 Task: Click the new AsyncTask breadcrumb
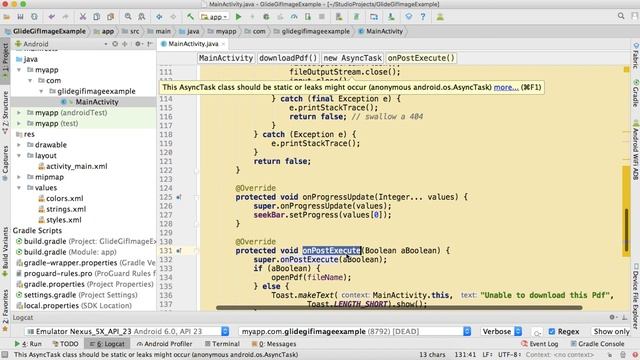point(353,58)
